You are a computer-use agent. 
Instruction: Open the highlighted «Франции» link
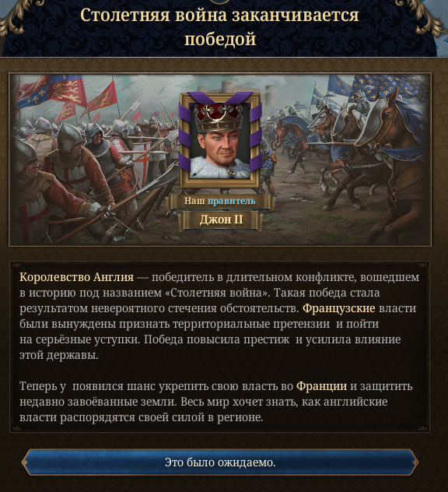322,386
